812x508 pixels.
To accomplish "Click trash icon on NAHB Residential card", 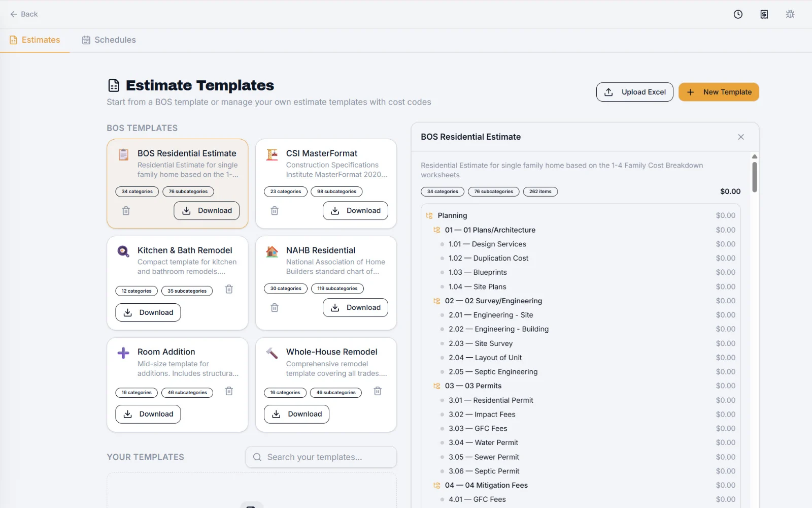I will pyautogui.click(x=275, y=307).
